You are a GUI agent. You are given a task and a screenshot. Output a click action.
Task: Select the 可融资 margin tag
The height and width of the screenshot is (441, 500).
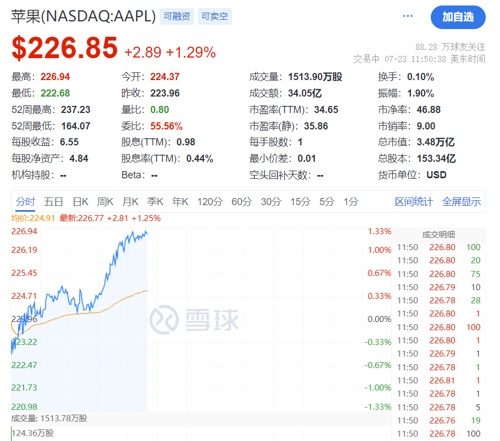177,16
